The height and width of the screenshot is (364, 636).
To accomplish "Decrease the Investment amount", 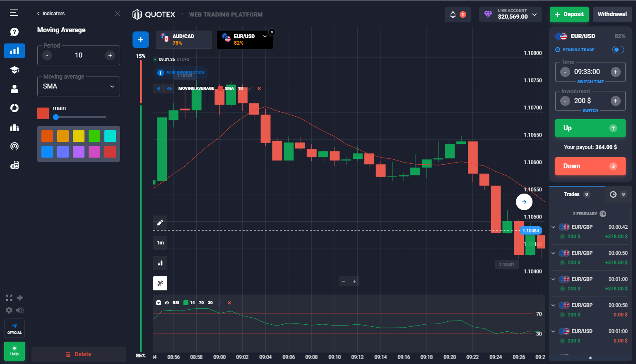I will 565,101.
